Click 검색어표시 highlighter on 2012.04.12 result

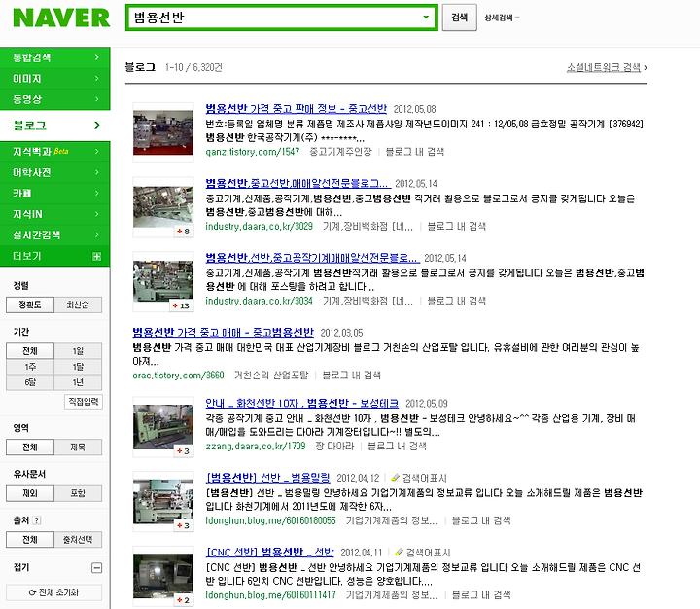coord(419,478)
